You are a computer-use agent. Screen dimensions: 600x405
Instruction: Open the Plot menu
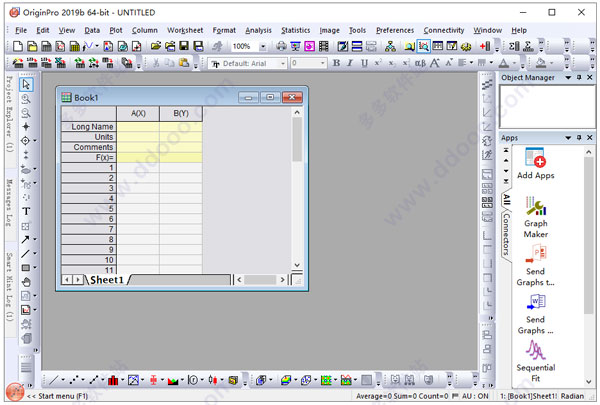pyautogui.click(x=116, y=30)
